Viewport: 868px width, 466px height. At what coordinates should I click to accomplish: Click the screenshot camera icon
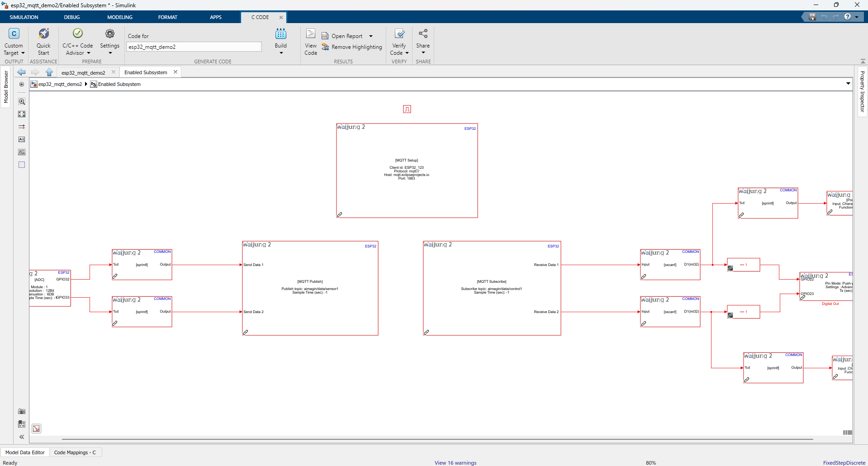(22, 411)
